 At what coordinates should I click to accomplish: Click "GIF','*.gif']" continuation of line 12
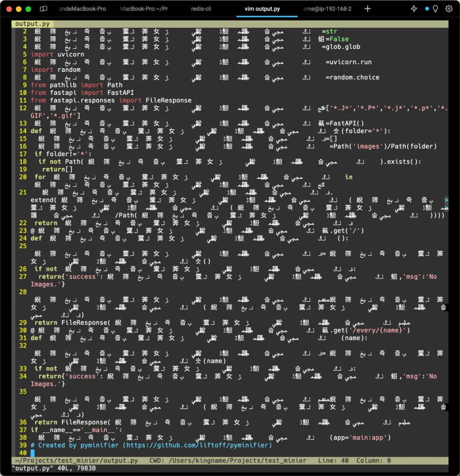click(x=55, y=116)
